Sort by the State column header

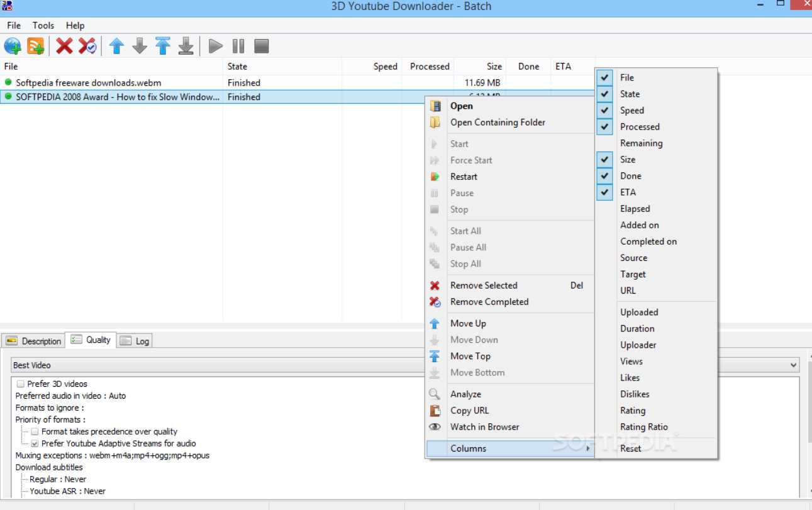[x=282, y=66]
